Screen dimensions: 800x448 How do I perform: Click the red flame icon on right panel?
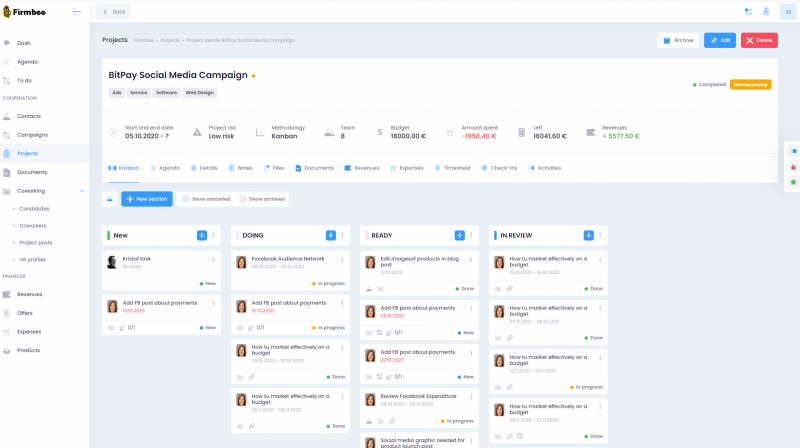coord(793,167)
